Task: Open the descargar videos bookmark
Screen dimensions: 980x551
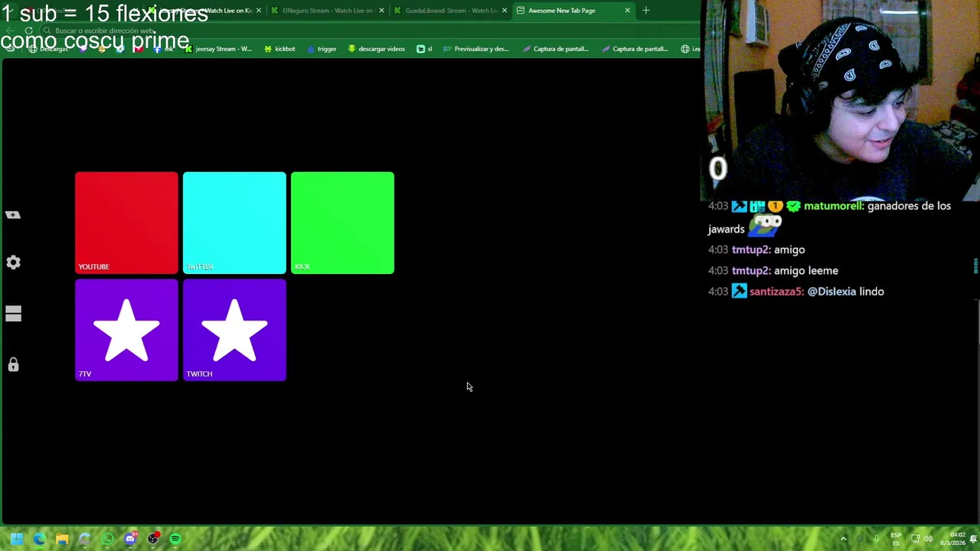Action: 376,49
